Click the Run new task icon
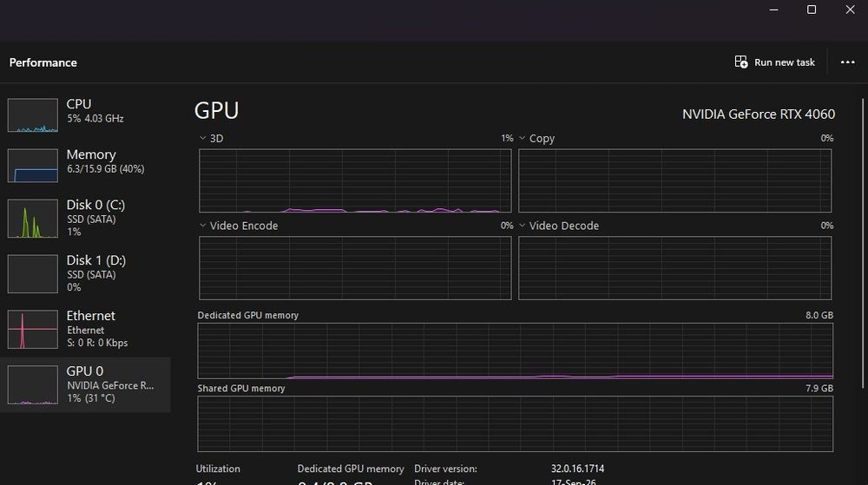Viewport: 868px width, 485px height. [x=740, y=62]
